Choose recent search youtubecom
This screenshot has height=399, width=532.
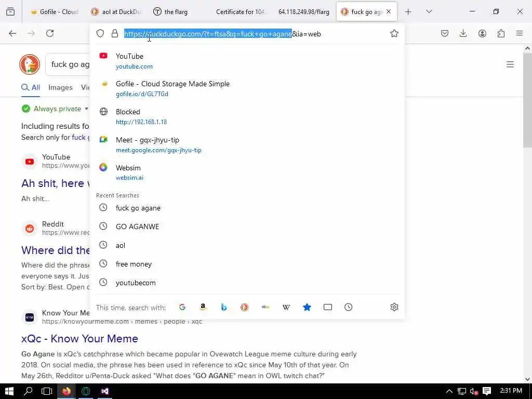click(248, 282)
